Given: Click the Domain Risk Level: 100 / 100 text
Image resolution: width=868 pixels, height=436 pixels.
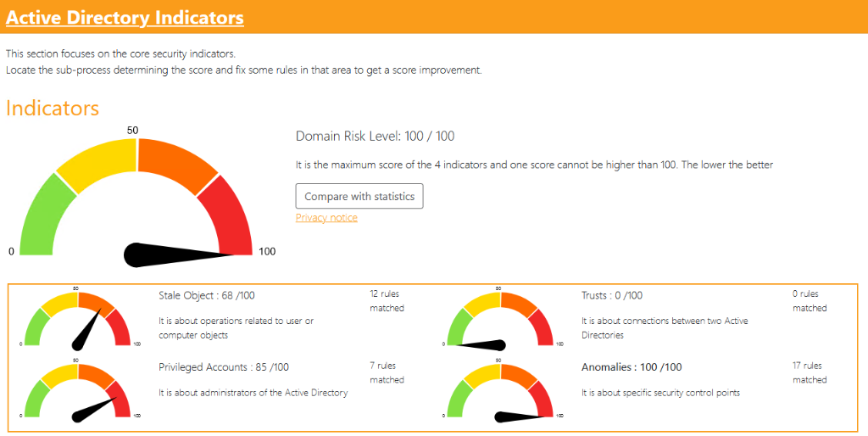Looking at the screenshot, I should (x=376, y=137).
